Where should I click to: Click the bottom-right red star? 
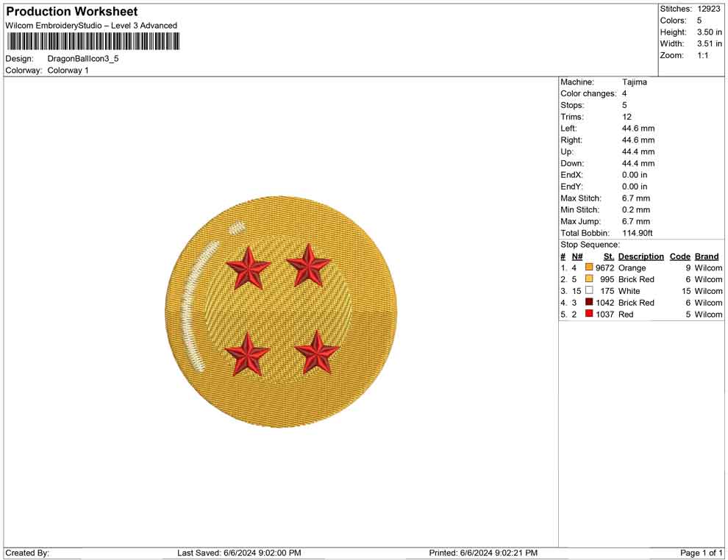coord(317,353)
